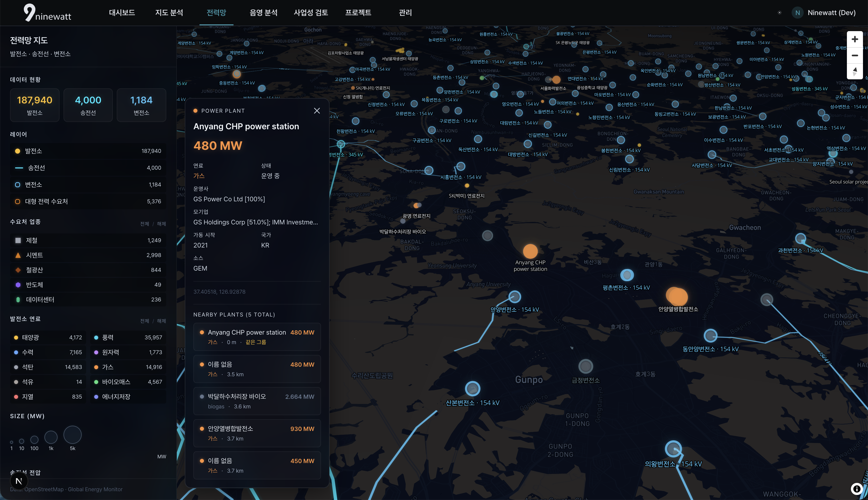868x500 pixels.
Task: Open the 프로젝트 tab
Action: click(x=358, y=13)
